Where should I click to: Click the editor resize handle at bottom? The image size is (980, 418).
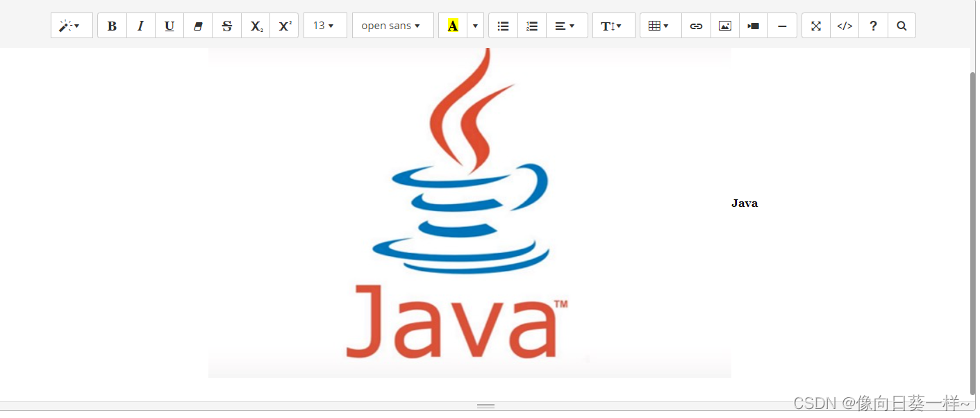click(485, 406)
